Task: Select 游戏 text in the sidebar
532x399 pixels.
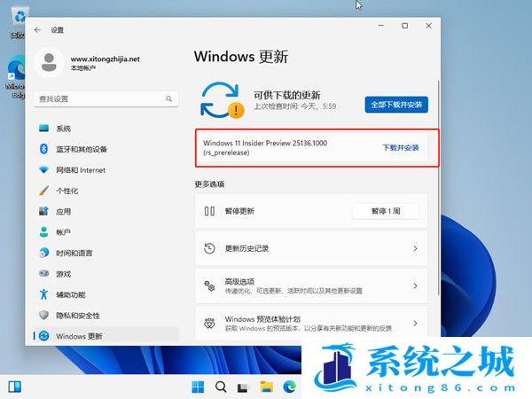Action: (x=64, y=274)
